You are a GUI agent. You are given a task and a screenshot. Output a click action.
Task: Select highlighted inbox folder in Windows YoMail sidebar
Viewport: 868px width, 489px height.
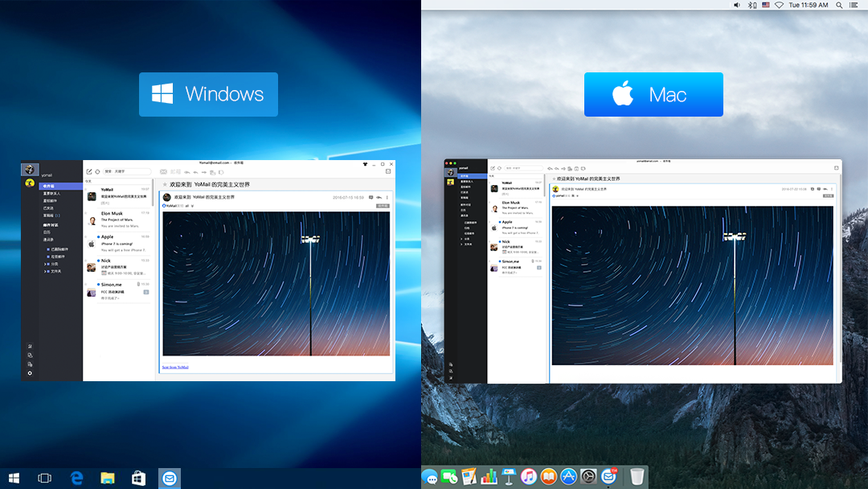coord(61,186)
